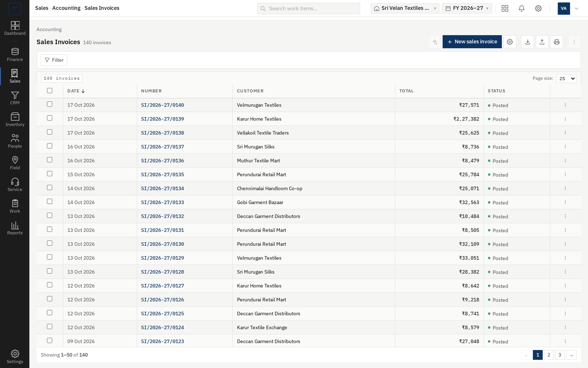
Task: Tick the checkbox for SI/2026-27/0125
Action: point(50,313)
